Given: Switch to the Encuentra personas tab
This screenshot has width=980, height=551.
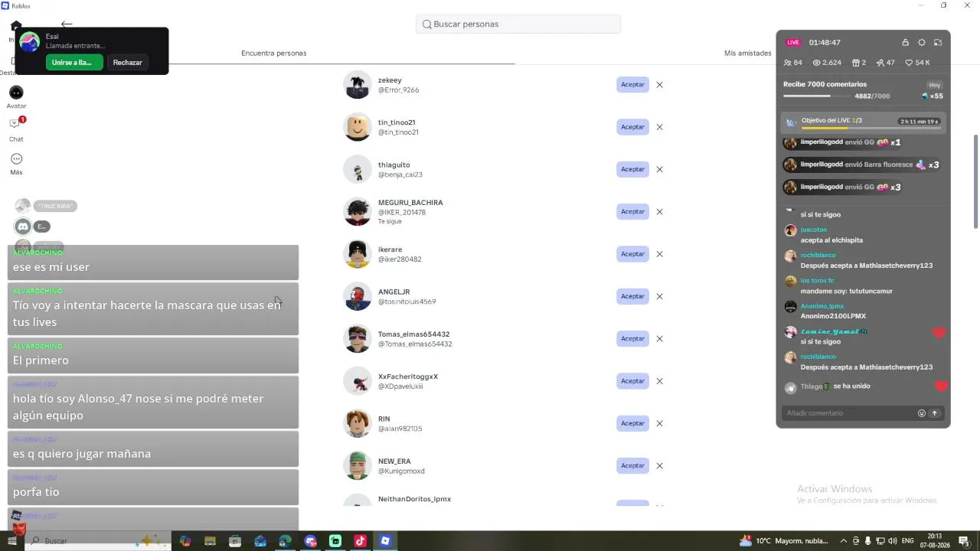Looking at the screenshot, I should point(273,54).
